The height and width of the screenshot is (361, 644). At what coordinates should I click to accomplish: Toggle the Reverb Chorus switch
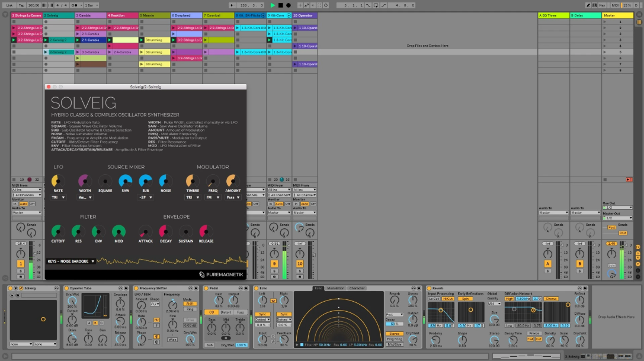[551, 299]
